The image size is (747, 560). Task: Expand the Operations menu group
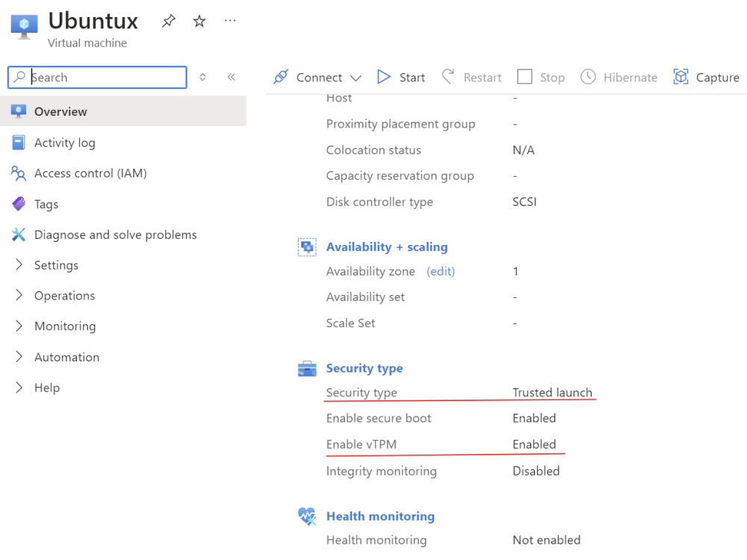[x=64, y=296]
